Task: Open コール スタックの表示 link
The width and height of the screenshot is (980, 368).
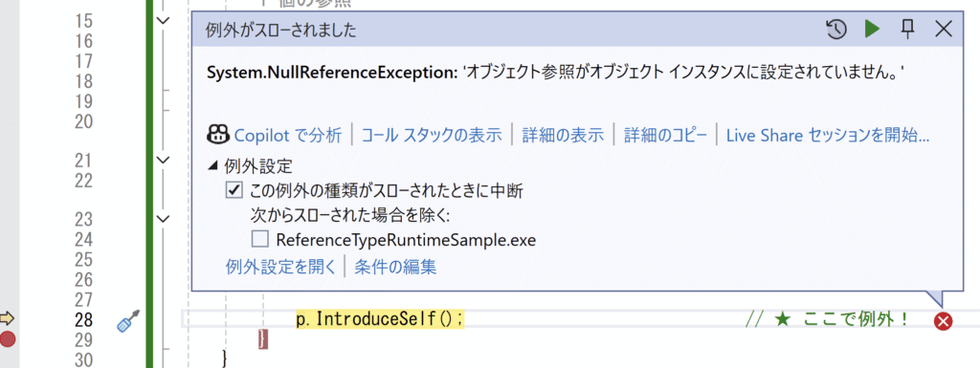Action: click(432, 135)
